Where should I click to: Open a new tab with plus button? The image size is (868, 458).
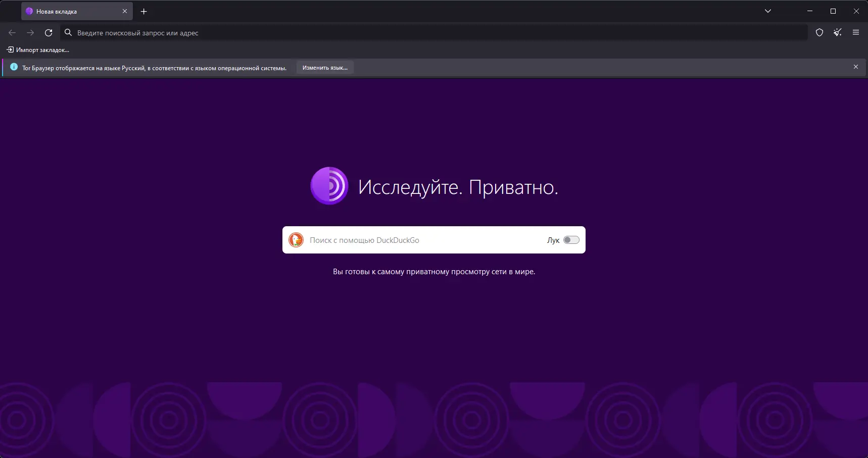tap(143, 11)
